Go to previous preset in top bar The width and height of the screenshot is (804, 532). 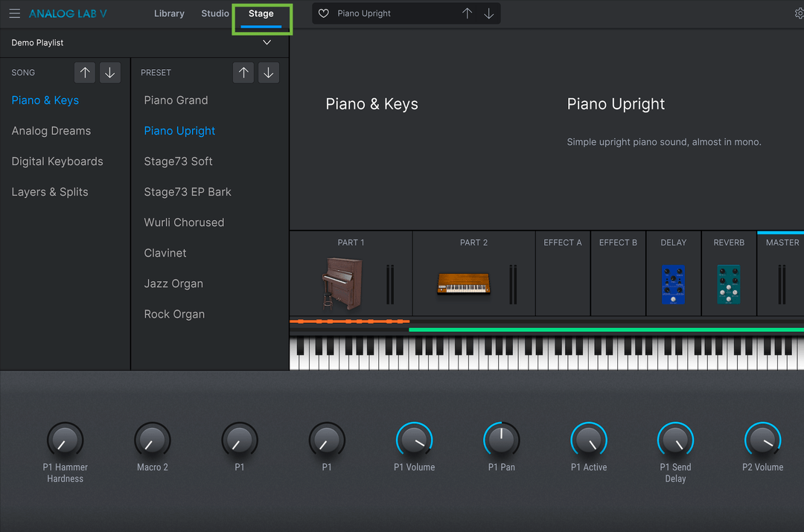[x=467, y=13]
